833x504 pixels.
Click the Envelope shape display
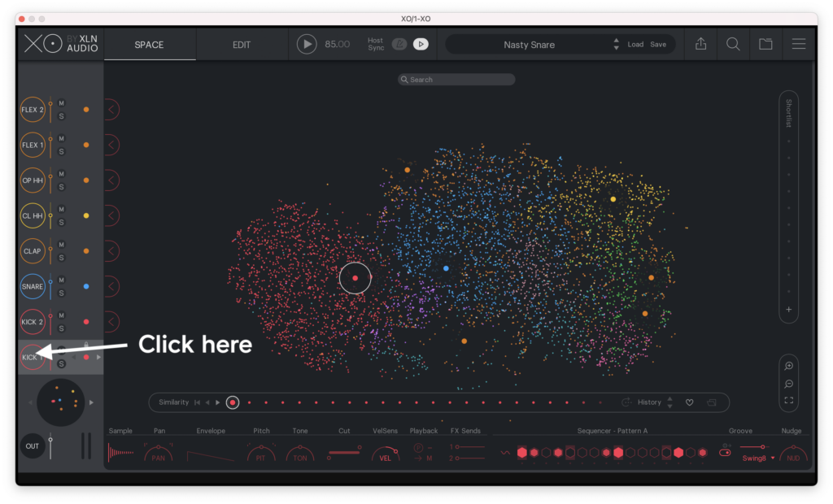tap(211, 454)
